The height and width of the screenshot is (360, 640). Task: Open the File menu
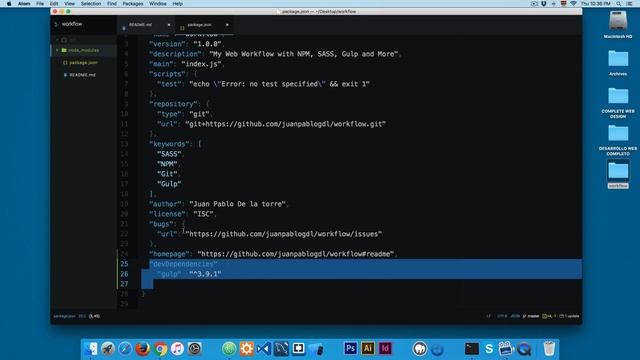(40, 4)
